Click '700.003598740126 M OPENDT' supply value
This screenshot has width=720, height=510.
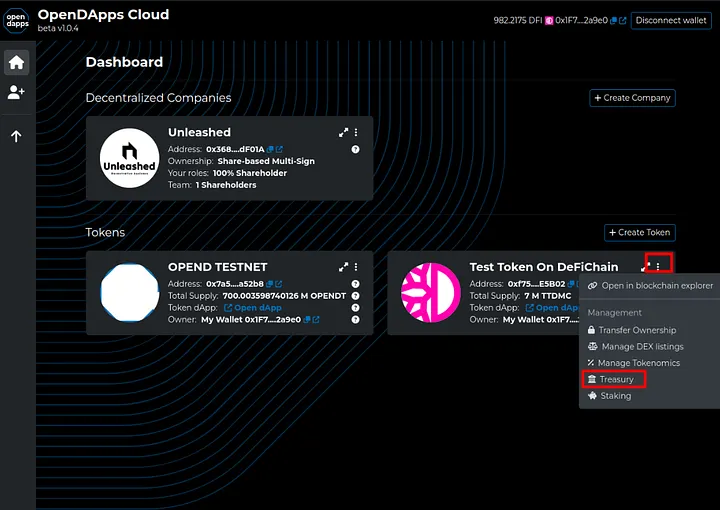284,296
